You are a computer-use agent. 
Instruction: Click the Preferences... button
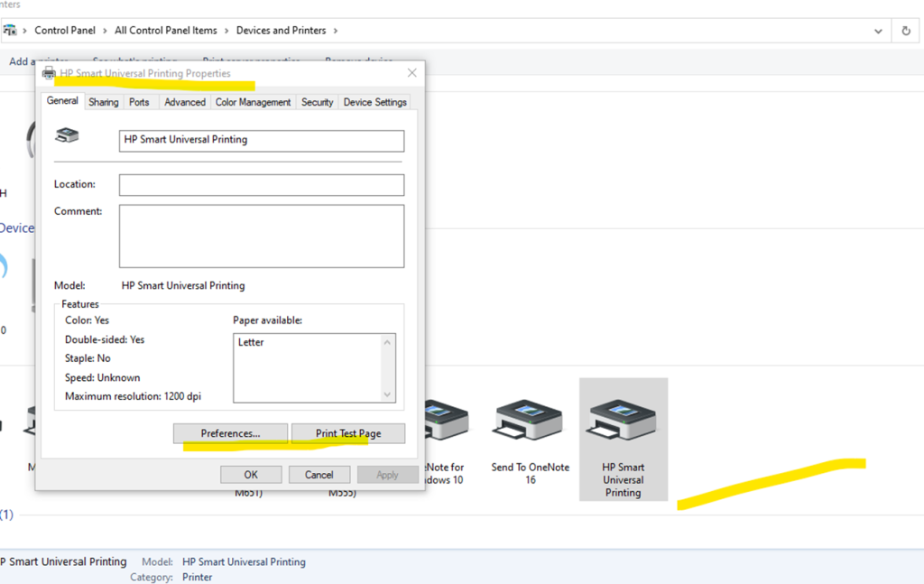pos(230,433)
